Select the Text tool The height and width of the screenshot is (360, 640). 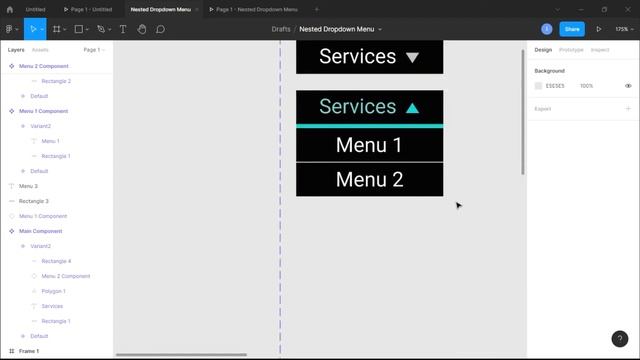[x=123, y=29]
